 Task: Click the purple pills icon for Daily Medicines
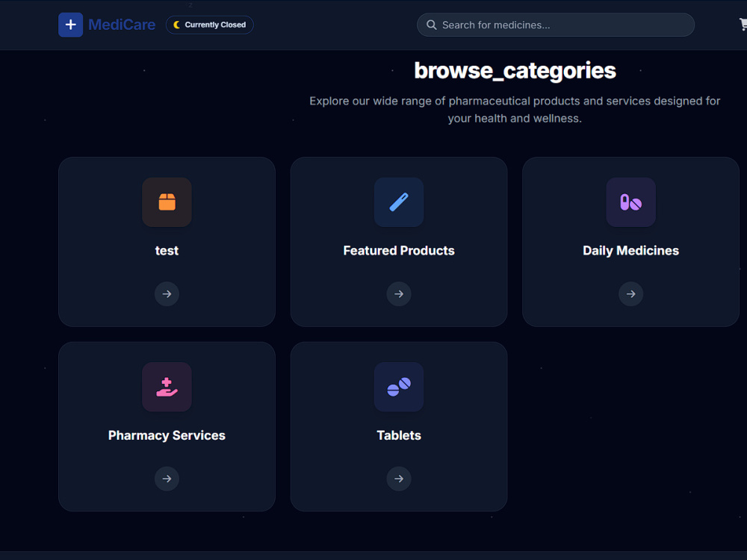click(630, 202)
